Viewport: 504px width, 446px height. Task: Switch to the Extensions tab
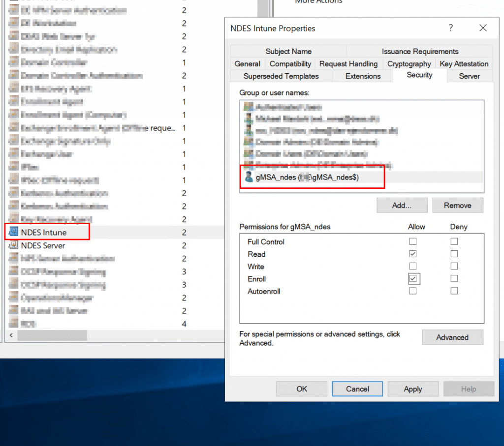click(363, 76)
